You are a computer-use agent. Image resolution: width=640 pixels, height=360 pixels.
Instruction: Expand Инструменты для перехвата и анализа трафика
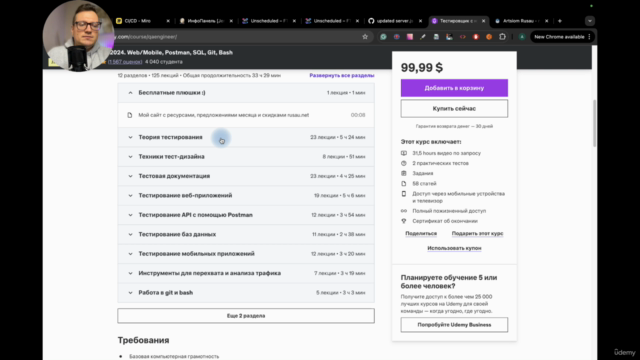pyautogui.click(x=246, y=273)
